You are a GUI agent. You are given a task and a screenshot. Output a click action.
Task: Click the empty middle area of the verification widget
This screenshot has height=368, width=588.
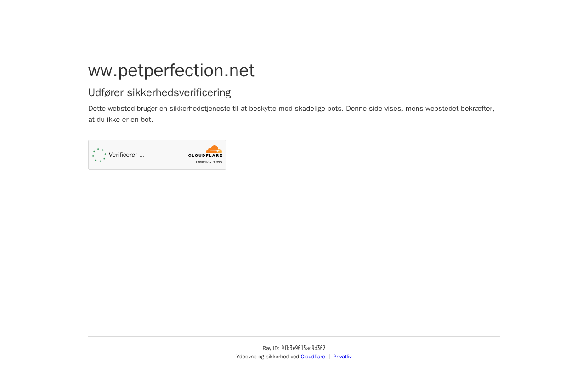[166, 155]
